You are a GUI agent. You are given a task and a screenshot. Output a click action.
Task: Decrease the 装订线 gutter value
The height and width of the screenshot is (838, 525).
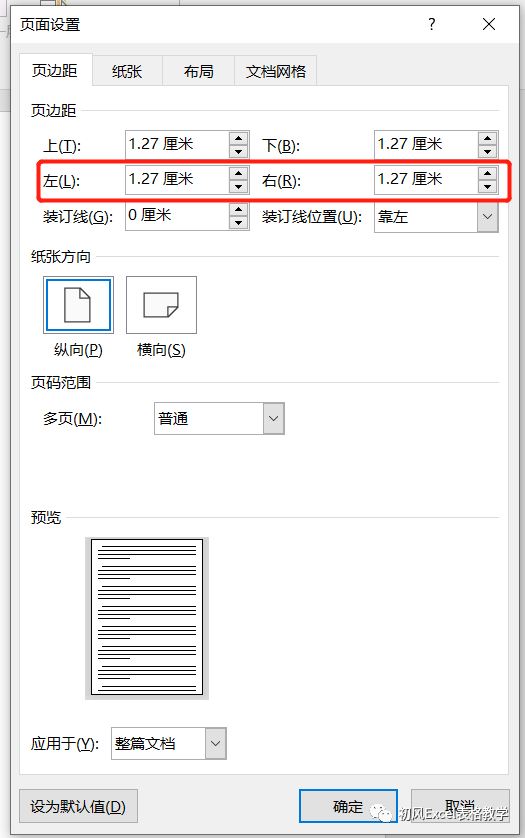pos(238,223)
